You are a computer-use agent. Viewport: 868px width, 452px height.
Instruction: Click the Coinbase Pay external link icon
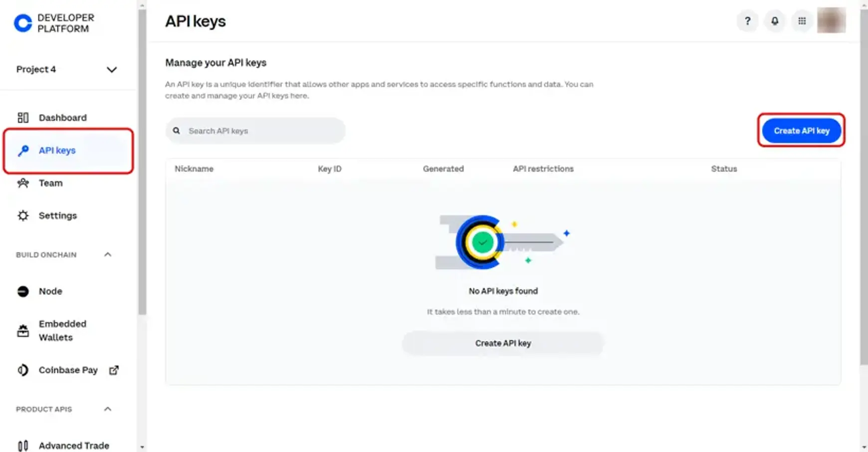114,370
